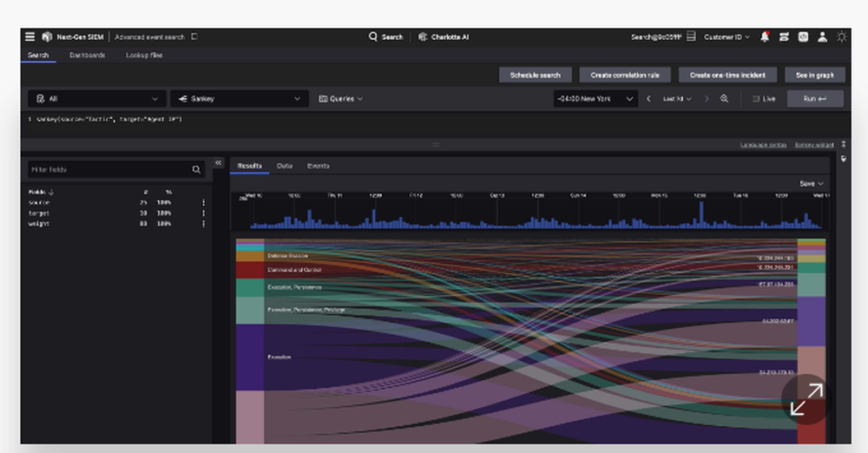Click the expand-image arrows overlay icon
This screenshot has height=453, width=868.
pos(806,399)
